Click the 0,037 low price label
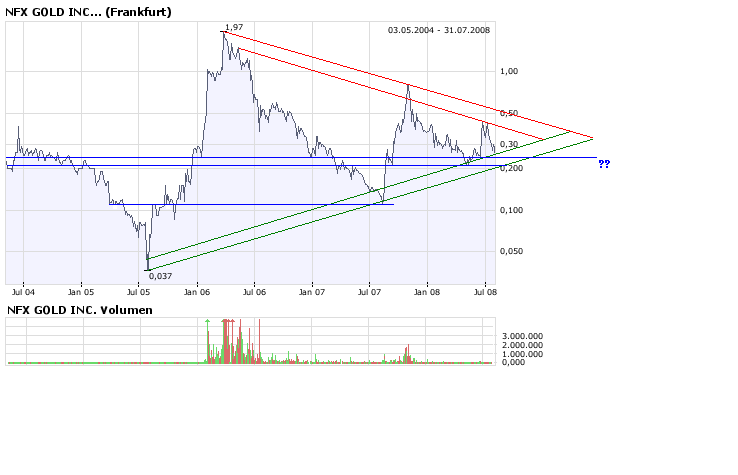 160,276
